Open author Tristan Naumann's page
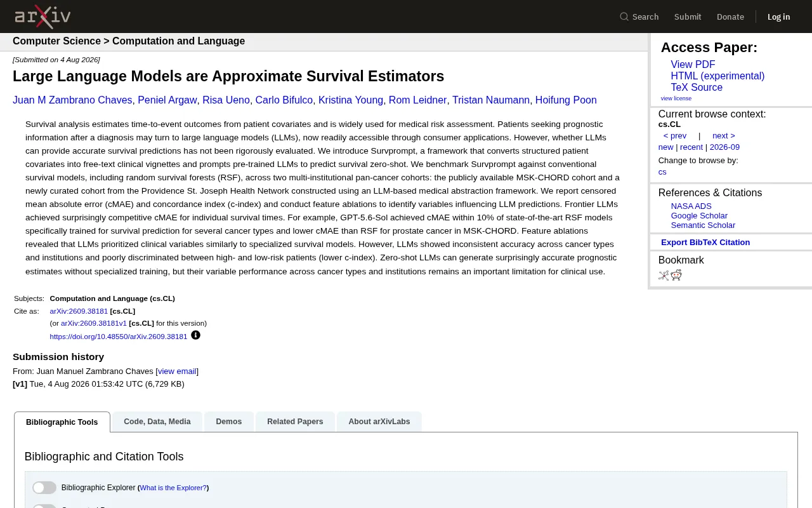 (x=491, y=100)
